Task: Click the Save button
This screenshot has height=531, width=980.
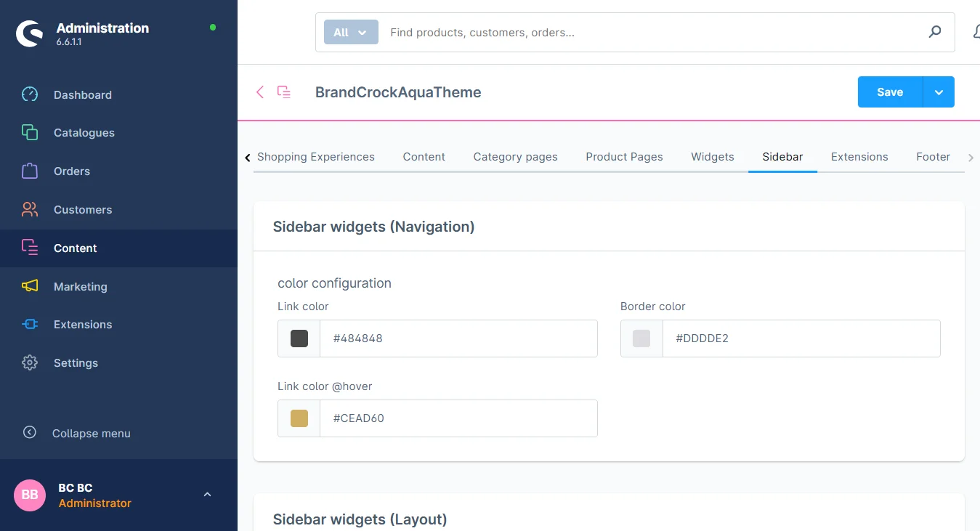Action: pos(890,92)
